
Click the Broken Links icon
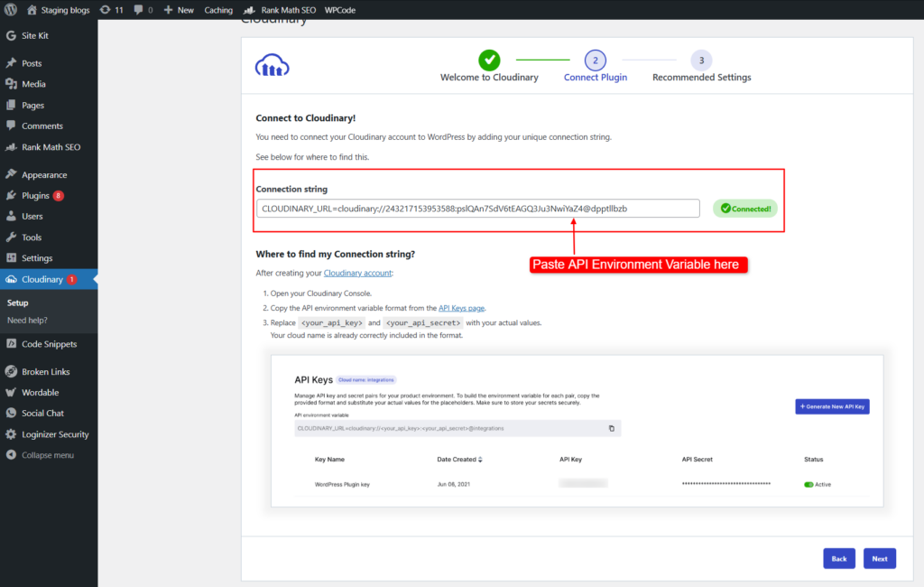tap(11, 372)
